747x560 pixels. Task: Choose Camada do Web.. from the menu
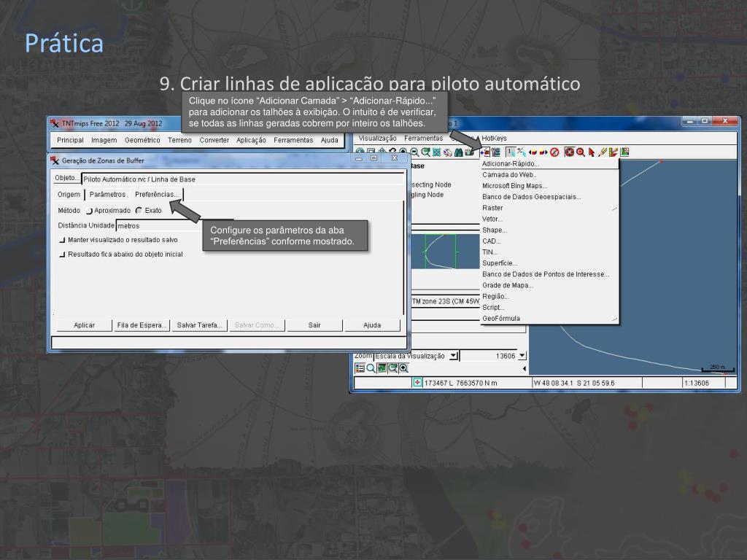(550, 175)
